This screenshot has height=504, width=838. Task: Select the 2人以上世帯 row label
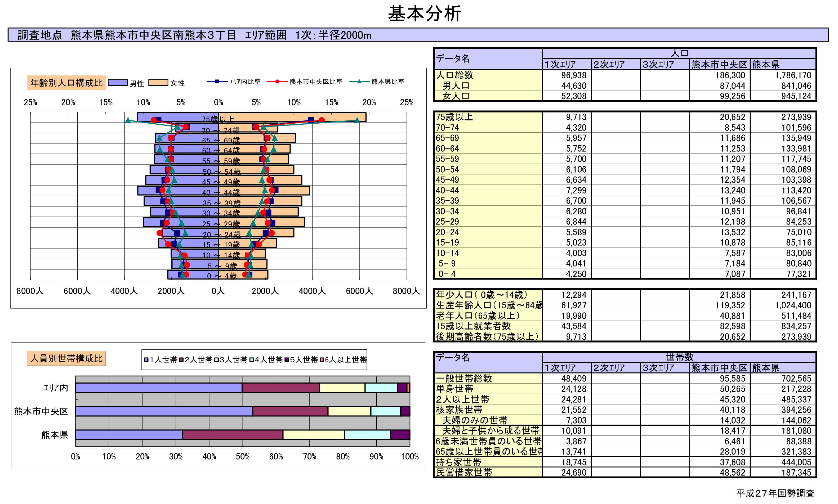[x=488, y=399]
